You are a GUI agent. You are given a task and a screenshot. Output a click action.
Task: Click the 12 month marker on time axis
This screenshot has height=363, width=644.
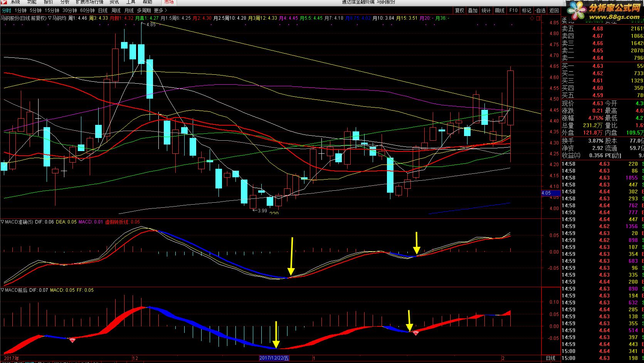coord(135,358)
